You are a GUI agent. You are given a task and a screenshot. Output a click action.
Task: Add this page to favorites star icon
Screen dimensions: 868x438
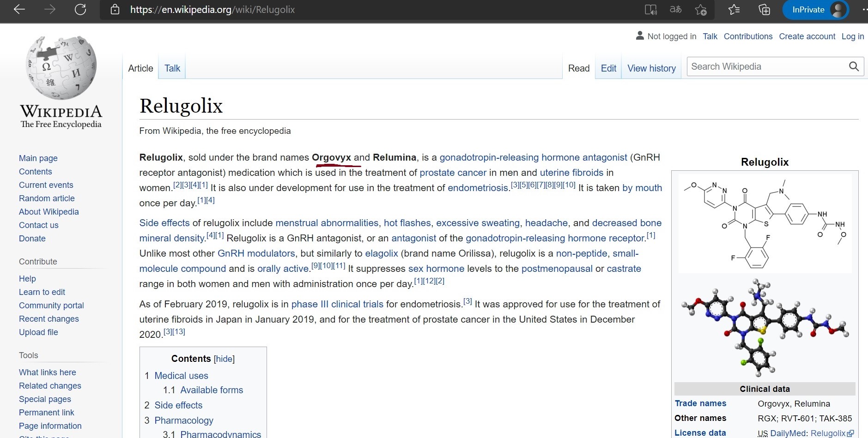point(701,10)
